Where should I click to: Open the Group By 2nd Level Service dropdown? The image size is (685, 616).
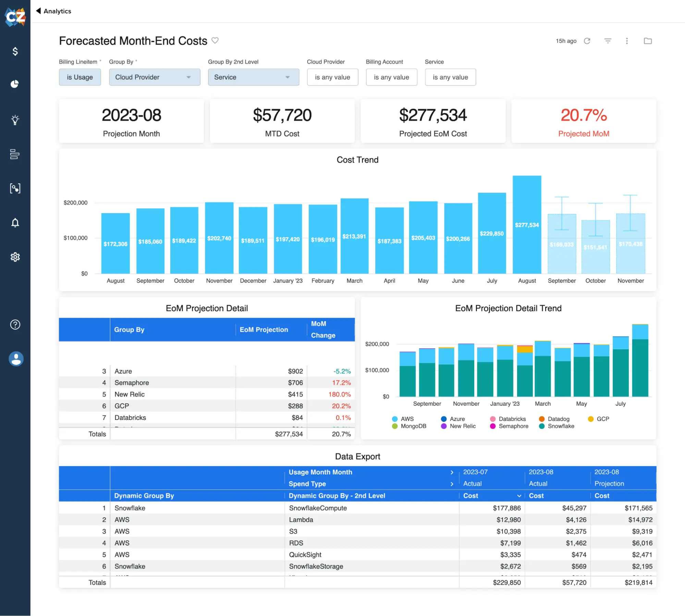pos(254,77)
